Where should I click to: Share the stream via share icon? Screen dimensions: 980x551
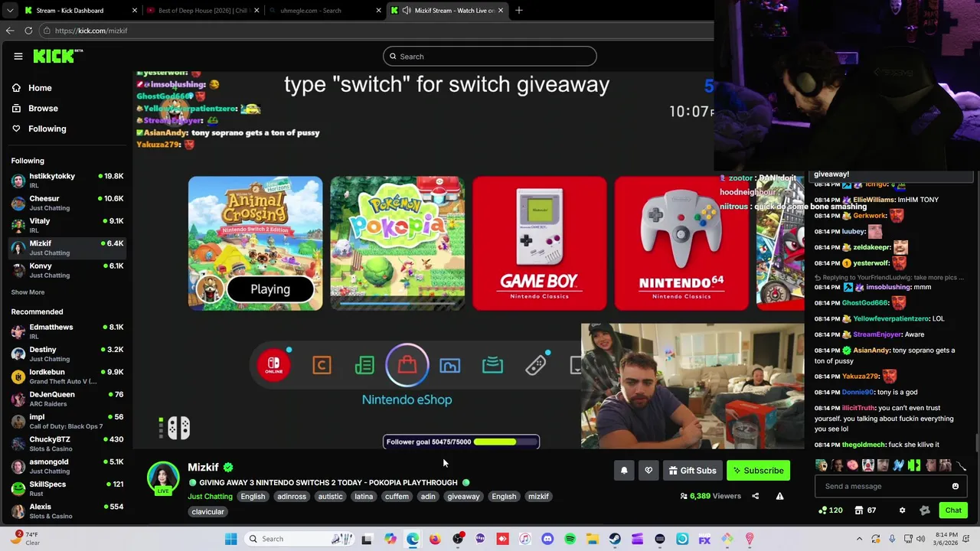[755, 496]
